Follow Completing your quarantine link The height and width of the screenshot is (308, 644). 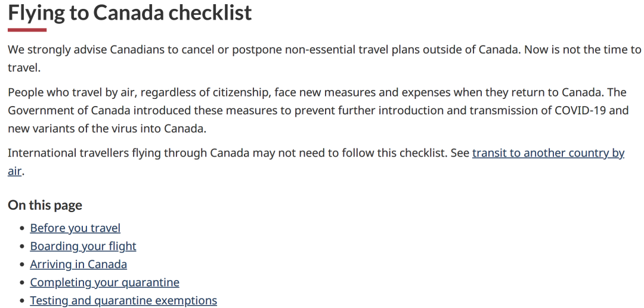point(104,282)
